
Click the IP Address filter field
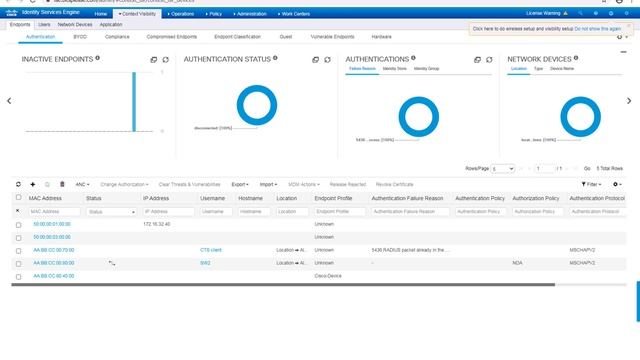[x=169, y=212]
